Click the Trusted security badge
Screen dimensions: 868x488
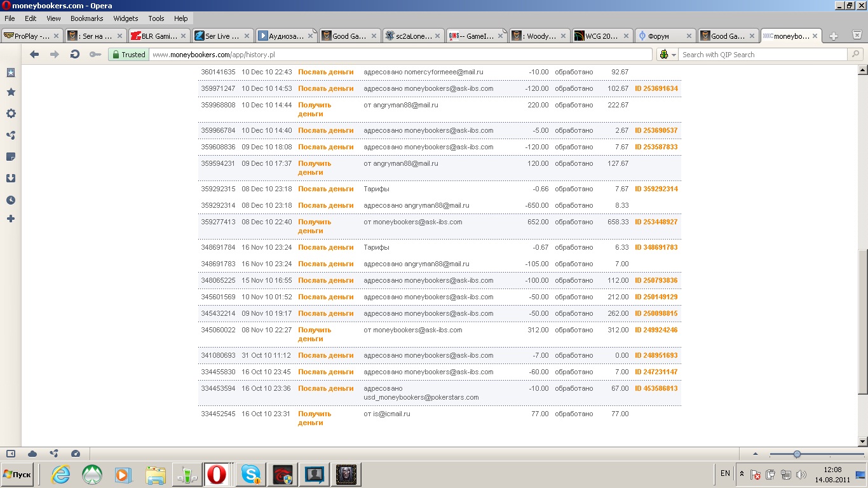click(128, 55)
